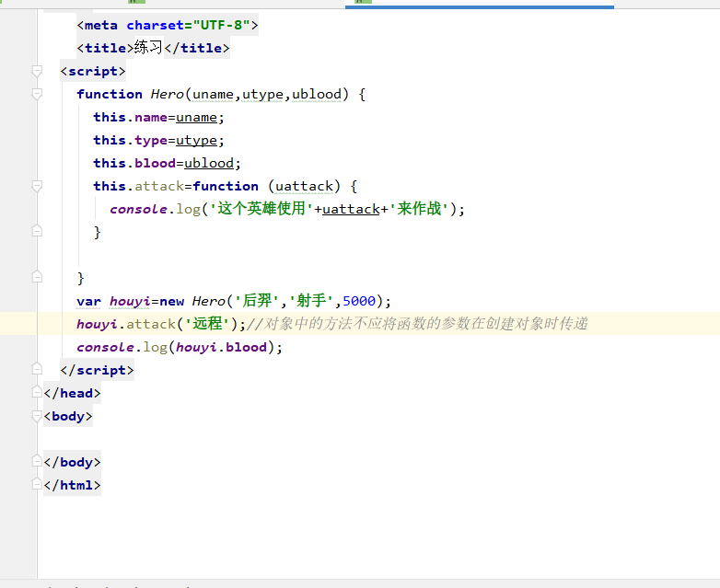The height and width of the screenshot is (588, 720).
Task: Collapse the this.attack function fold marker
Action: pos(37,186)
